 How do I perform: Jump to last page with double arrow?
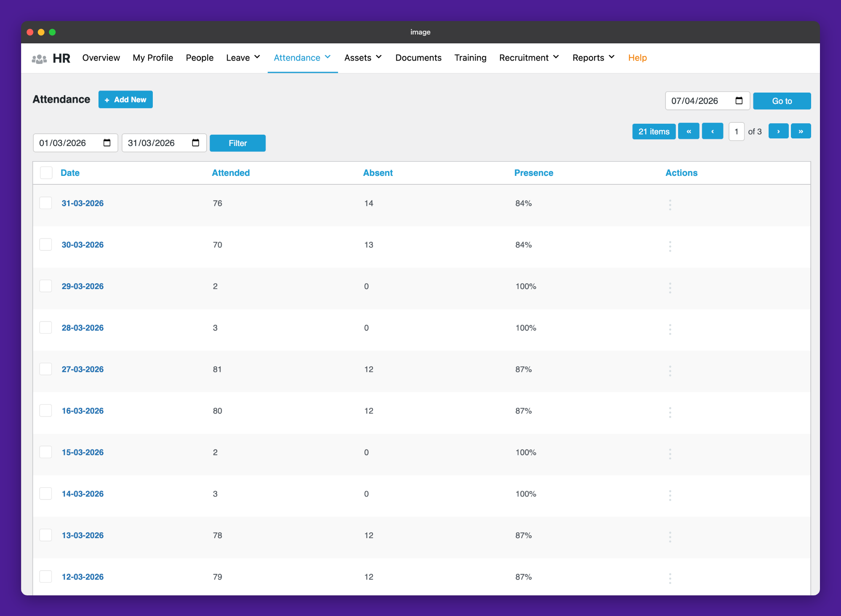pyautogui.click(x=800, y=131)
